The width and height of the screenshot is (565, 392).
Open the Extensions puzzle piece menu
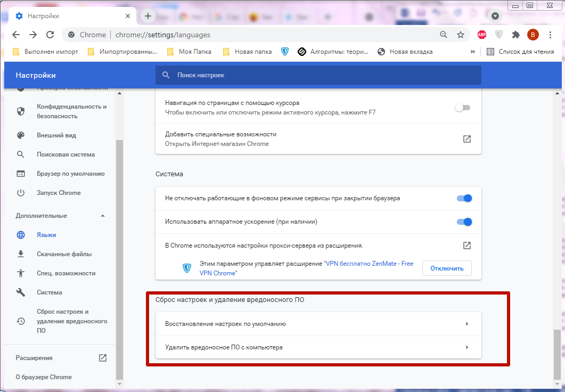[x=515, y=35]
